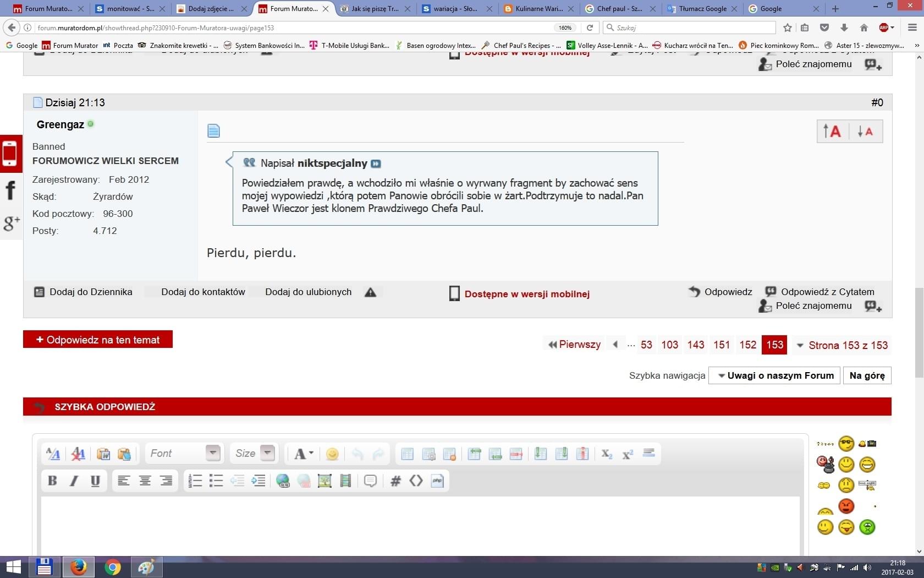Viewport: 924px width, 578px height.
Task: Click the insert video filmstrip icon
Action: pos(345,481)
